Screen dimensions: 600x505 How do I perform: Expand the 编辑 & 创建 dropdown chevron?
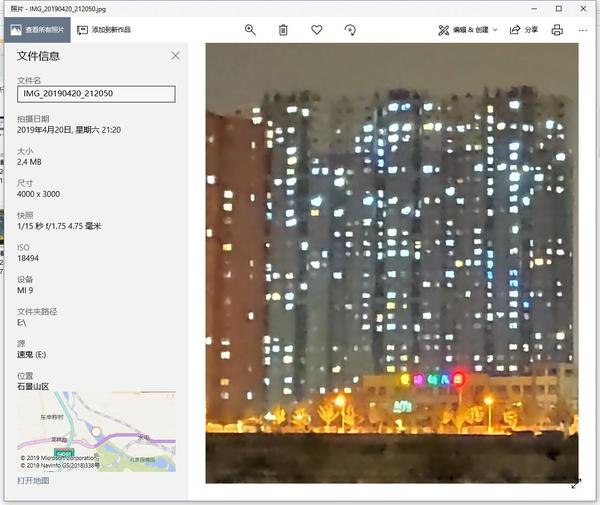[x=495, y=30]
